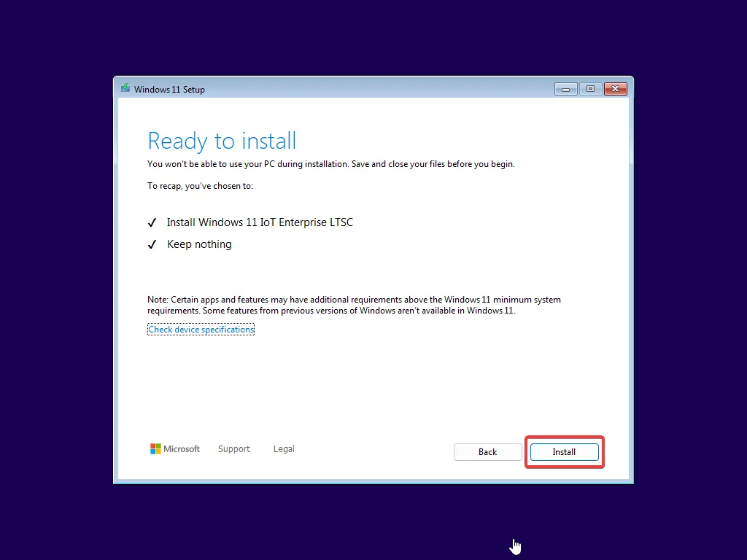The width and height of the screenshot is (747, 560).
Task: Click the Support link
Action: 234,449
